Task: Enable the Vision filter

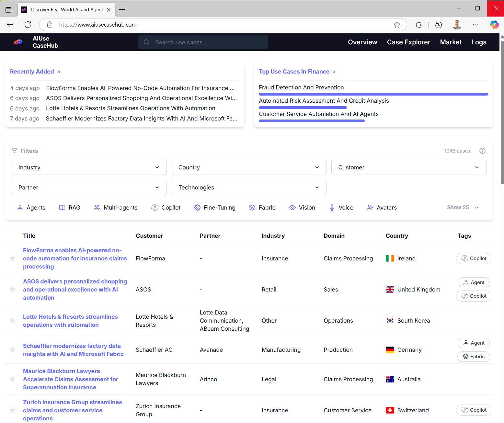Action: click(302, 208)
